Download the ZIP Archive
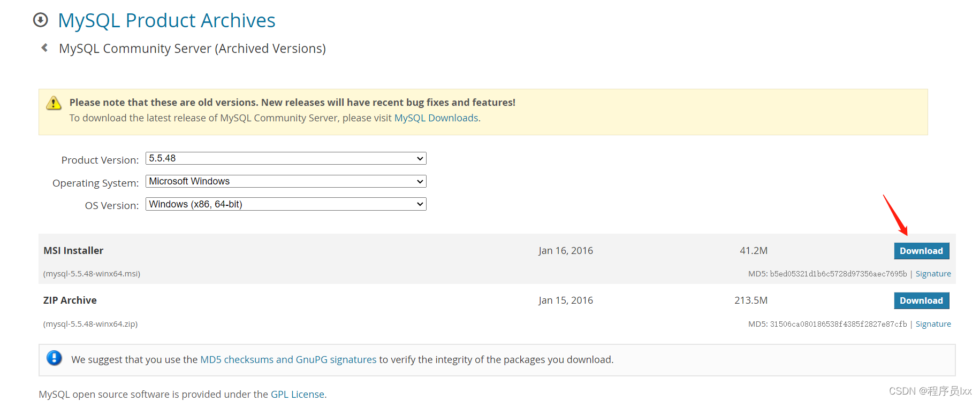The height and width of the screenshot is (401, 980). (921, 300)
